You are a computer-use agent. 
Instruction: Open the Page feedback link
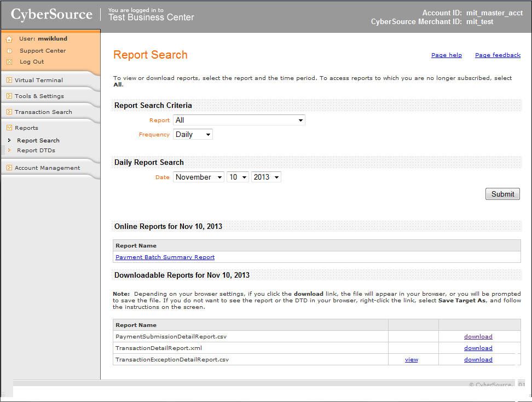498,55
